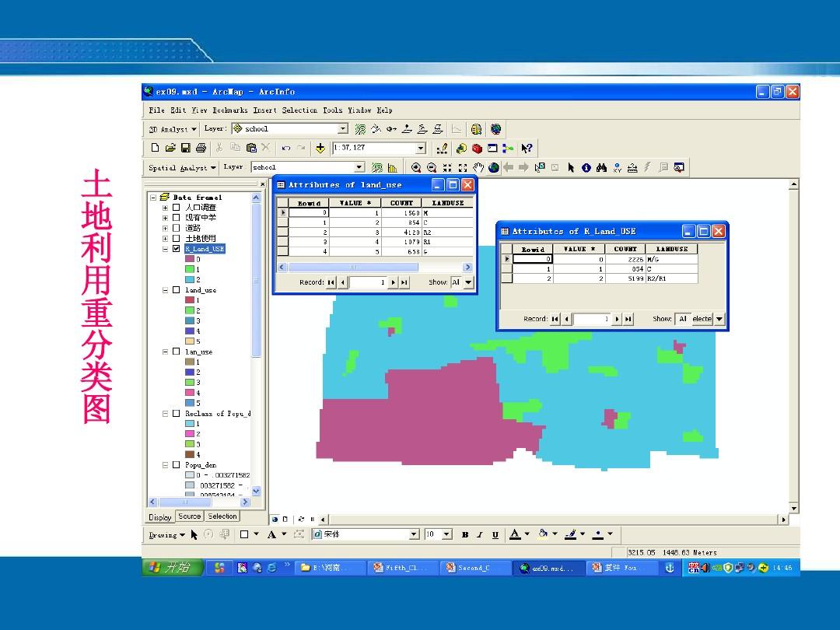Uncheck the R_Land_USE layer checkbox
This screenshot has height=630, width=840.
pyautogui.click(x=176, y=249)
